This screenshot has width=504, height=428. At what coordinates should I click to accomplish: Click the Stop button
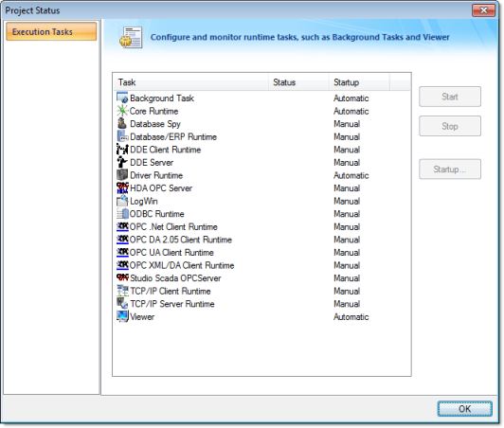(450, 126)
